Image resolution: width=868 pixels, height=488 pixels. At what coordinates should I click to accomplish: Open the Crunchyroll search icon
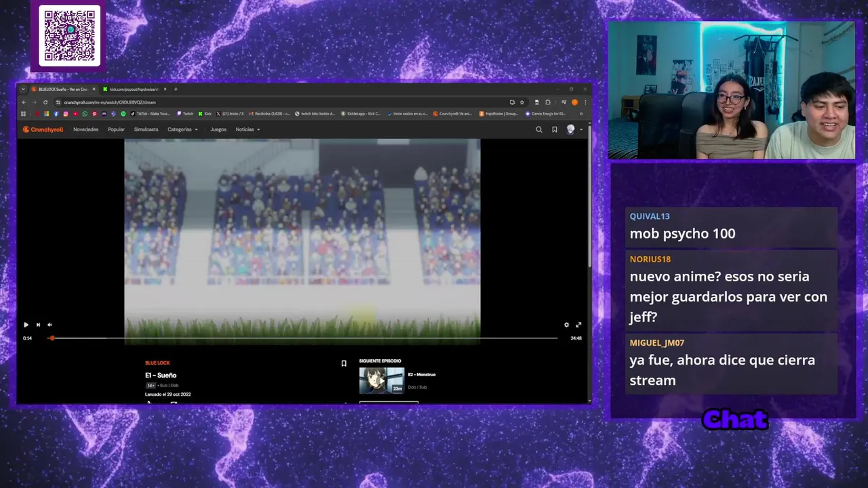tap(539, 129)
